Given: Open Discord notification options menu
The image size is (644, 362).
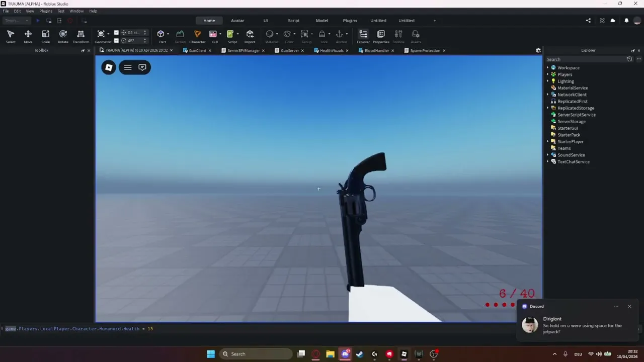Looking at the screenshot, I should pos(616,306).
